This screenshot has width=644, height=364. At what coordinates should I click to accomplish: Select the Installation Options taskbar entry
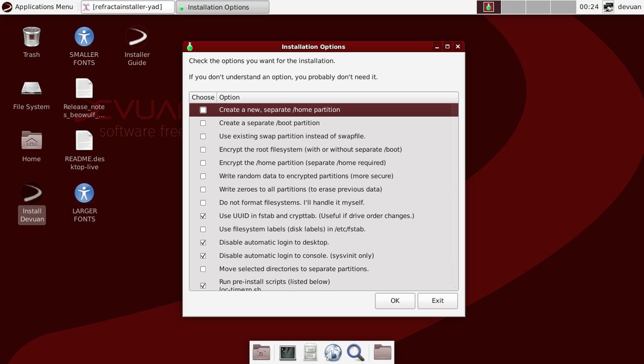coord(222,7)
